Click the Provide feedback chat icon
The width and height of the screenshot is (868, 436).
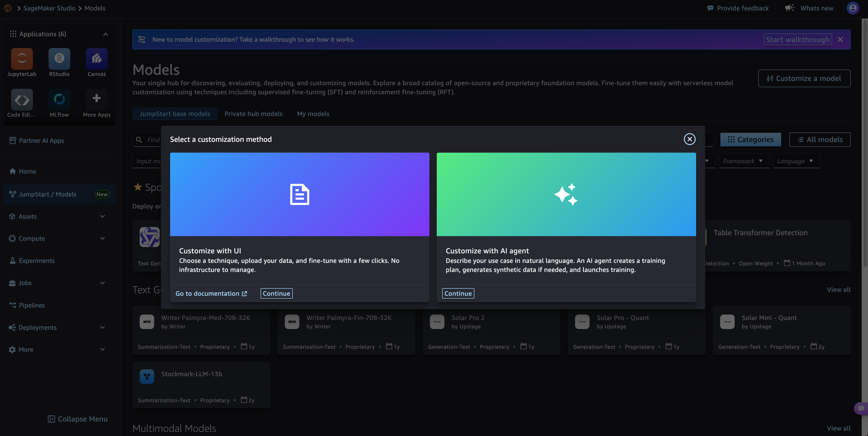tap(710, 8)
